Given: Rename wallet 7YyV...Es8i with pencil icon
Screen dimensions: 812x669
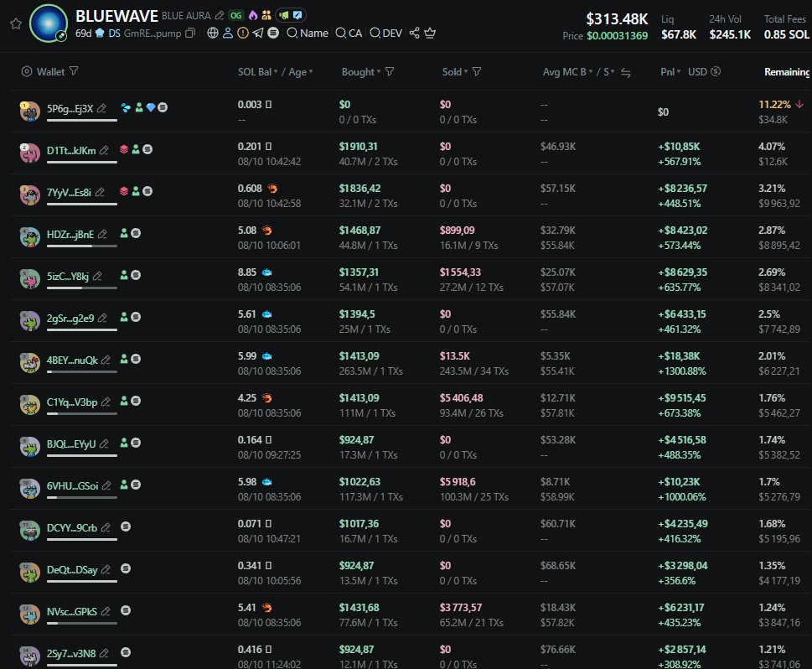Looking at the screenshot, I should [x=100, y=192].
